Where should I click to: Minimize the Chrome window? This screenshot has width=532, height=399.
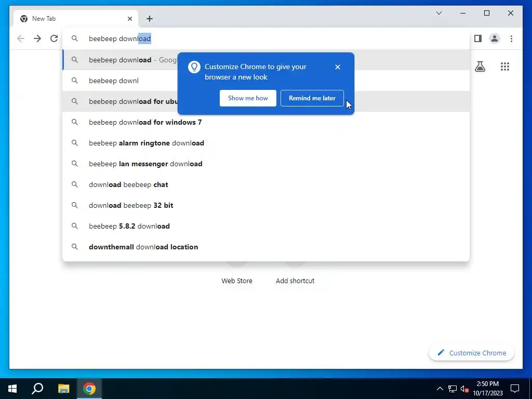(463, 13)
